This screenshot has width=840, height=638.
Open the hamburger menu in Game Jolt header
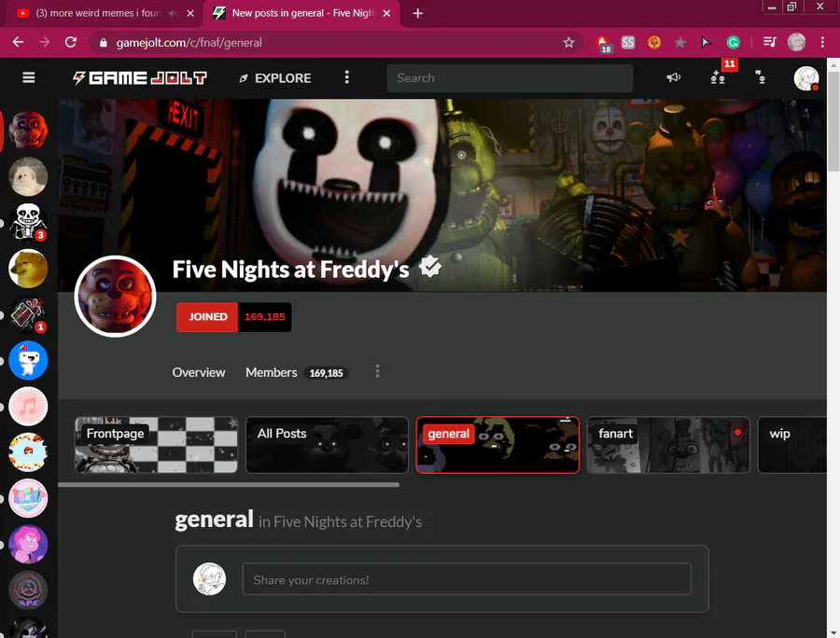tap(28, 78)
